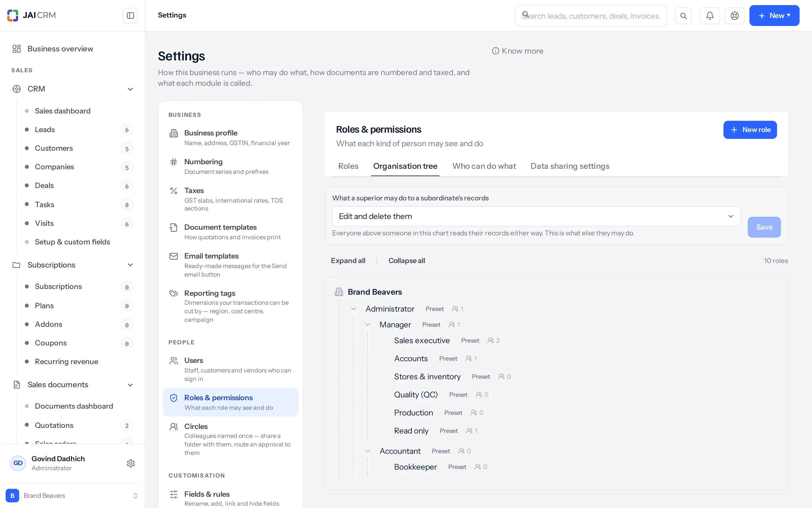Collapse the Manager role node

[x=367, y=325]
